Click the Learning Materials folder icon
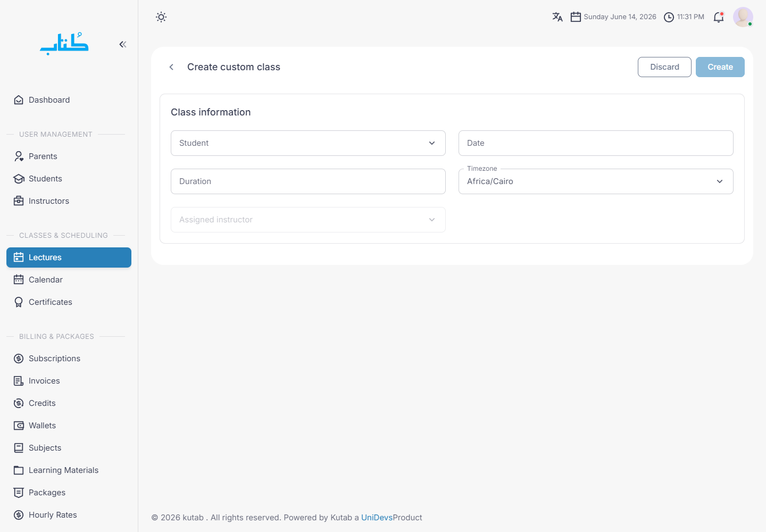This screenshot has height=532, width=766. tap(19, 470)
